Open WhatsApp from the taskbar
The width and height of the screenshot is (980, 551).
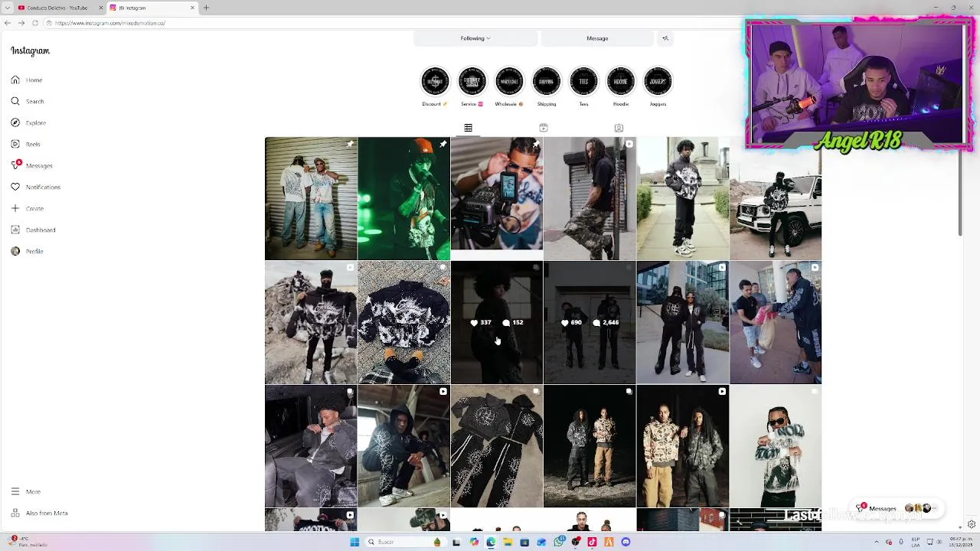click(559, 542)
